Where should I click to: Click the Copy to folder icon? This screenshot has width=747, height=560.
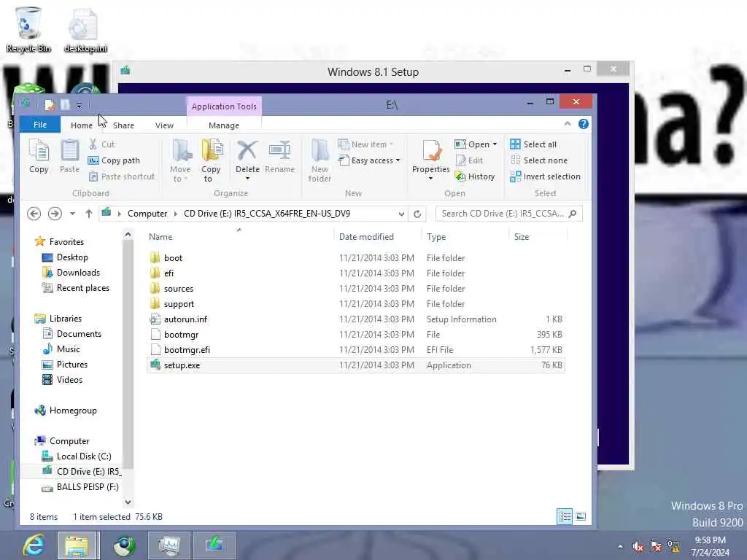coord(211,151)
